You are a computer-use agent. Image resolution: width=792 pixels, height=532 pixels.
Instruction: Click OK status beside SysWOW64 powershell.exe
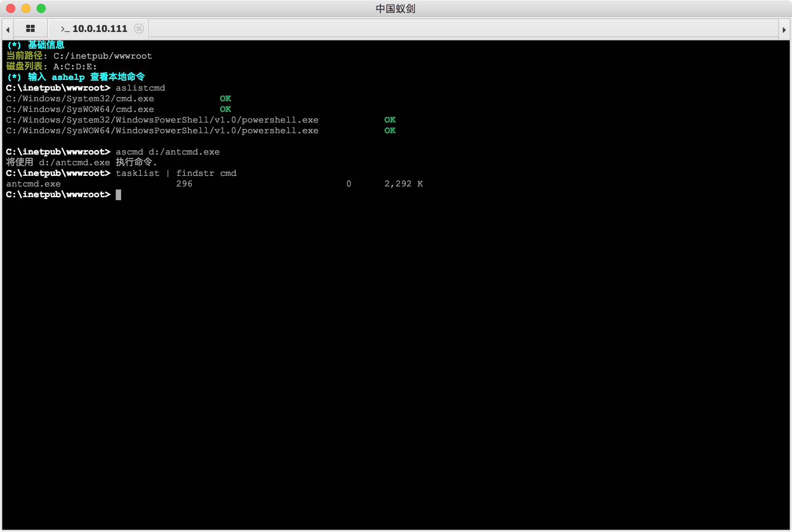[x=390, y=131]
